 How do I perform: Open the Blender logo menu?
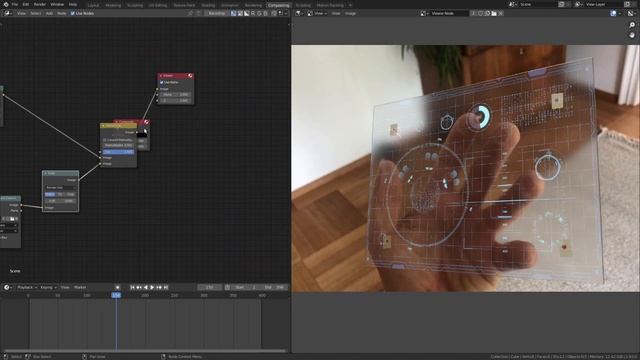coord(6,4)
